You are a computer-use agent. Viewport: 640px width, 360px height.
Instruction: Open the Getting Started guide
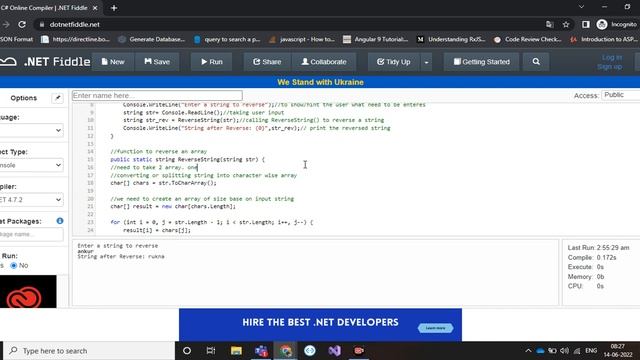(x=482, y=62)
